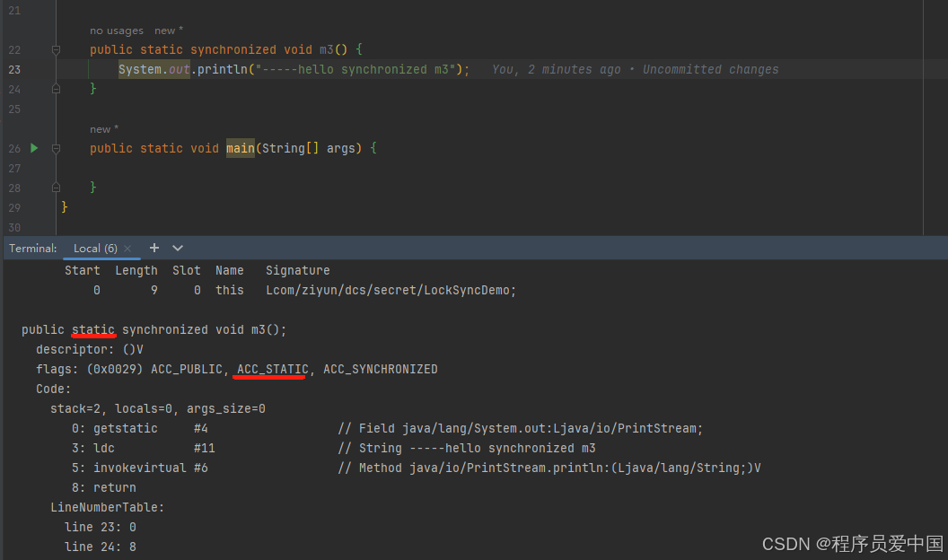
Task: Click Lcom/ziyun/dcs/secret/LockSyncDemo; signature text
Action: click(x=391, y=290)
